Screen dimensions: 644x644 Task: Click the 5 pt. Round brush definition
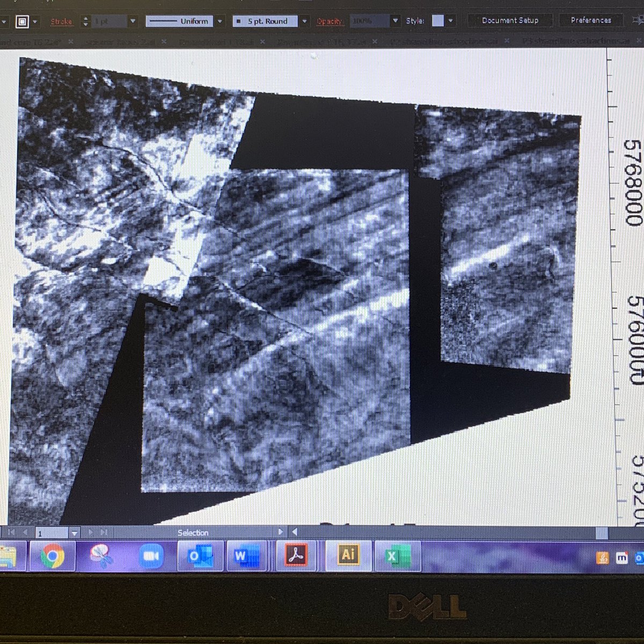coord(265,21)
